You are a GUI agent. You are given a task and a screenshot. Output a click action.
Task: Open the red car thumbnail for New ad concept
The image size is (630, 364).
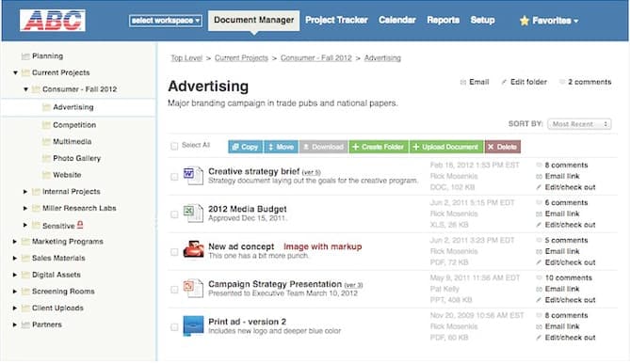click(193, 249)
